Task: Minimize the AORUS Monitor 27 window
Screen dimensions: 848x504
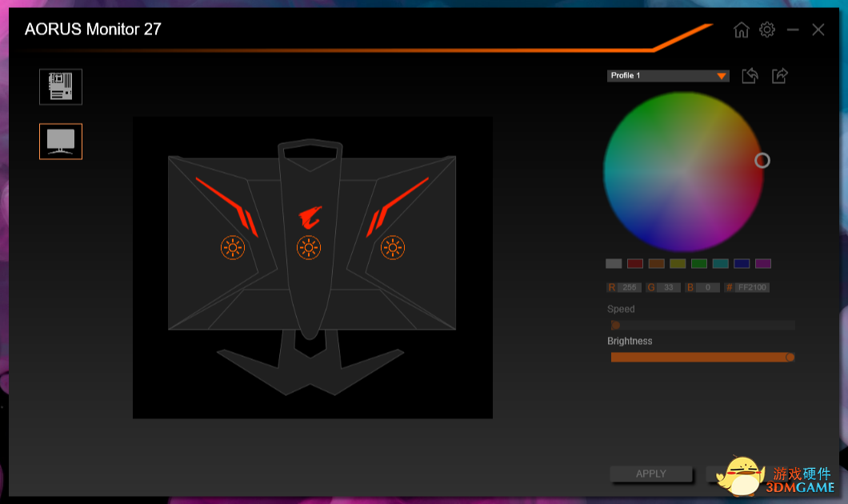Action: click(793, 30)
